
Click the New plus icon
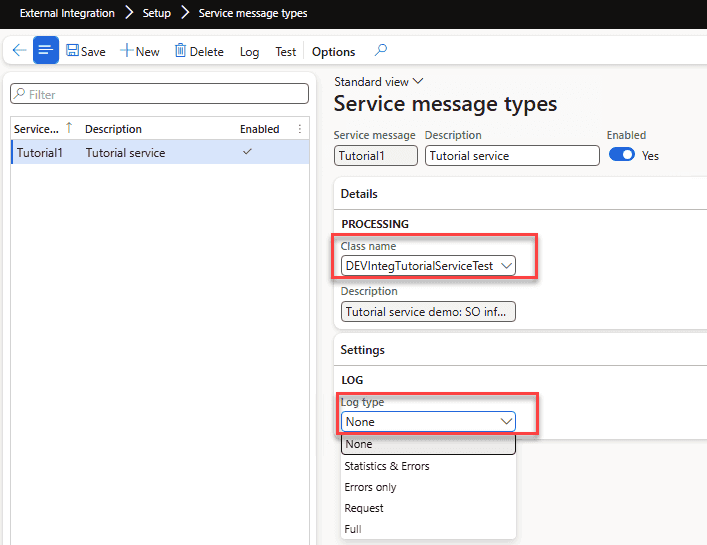[x=127, y=51]
